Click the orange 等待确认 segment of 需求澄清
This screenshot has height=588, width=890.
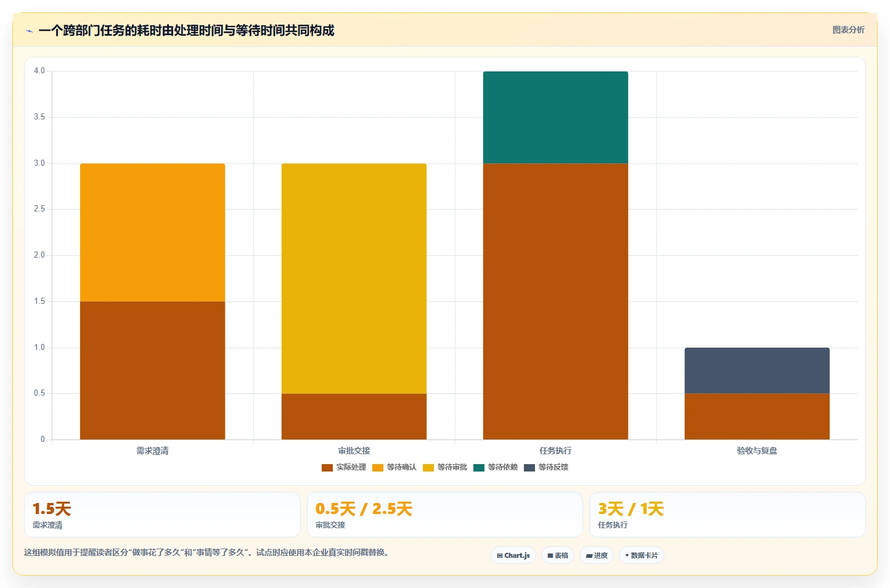pyautogui.click(x=152, y=232)
